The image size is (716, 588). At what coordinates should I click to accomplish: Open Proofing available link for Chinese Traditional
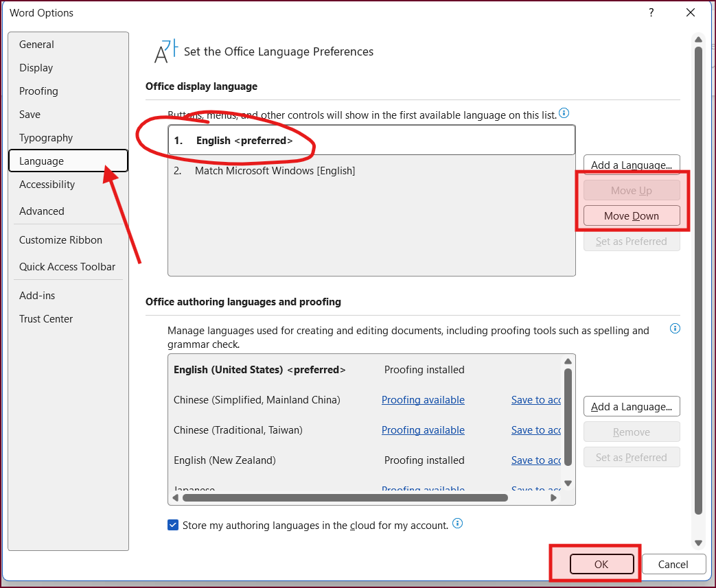(x=423, y=430)
